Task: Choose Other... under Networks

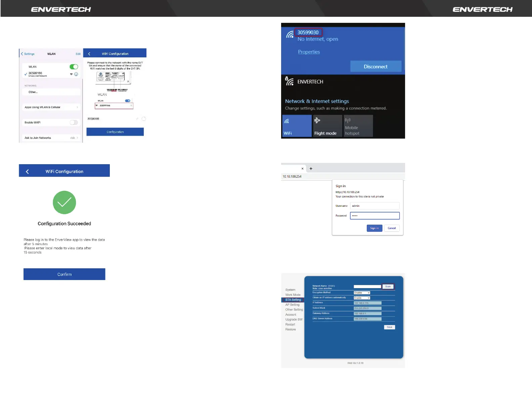Action: (x=51, y=92)
